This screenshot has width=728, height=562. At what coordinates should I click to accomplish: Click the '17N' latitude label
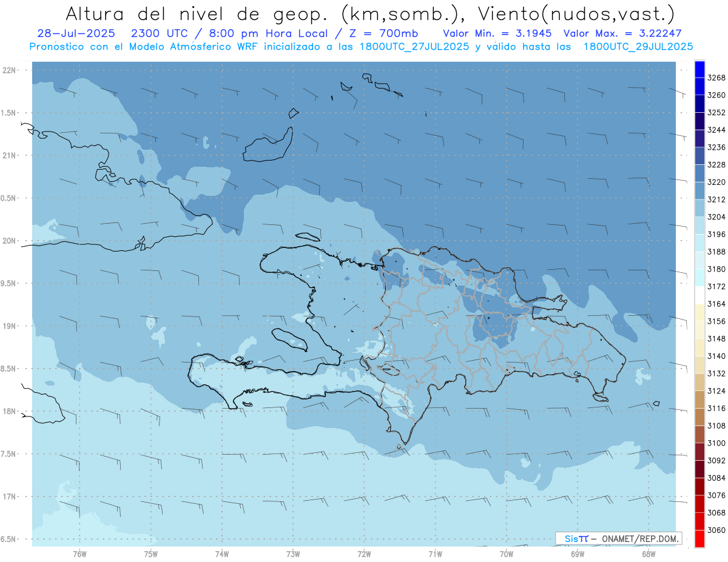pyautogui.click(x=8, y=497)
